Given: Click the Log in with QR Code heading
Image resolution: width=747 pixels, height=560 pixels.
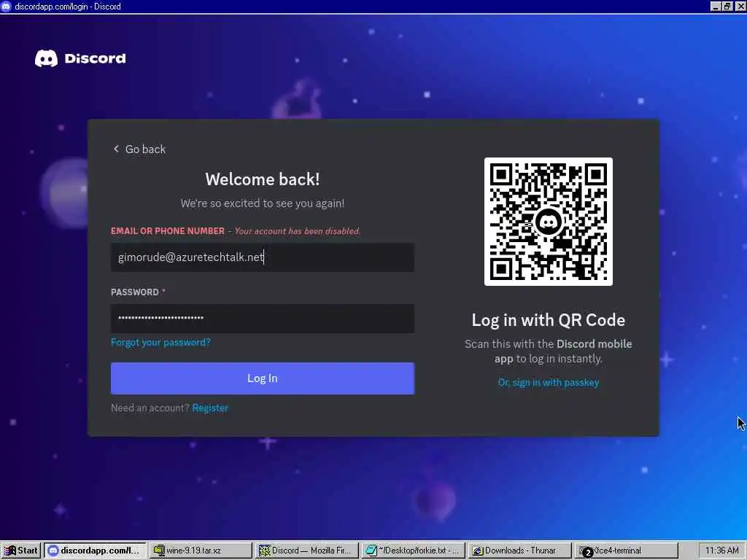Looking at the screenshot, I should point(549,320).
